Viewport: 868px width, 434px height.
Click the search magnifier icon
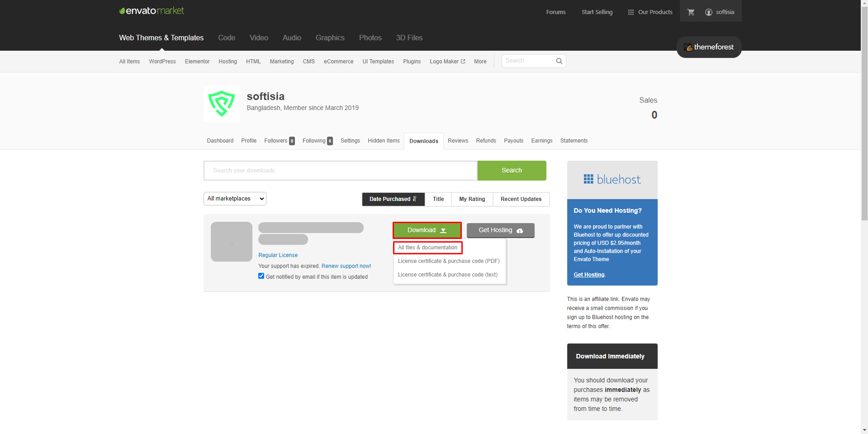(x=559, y=61)
